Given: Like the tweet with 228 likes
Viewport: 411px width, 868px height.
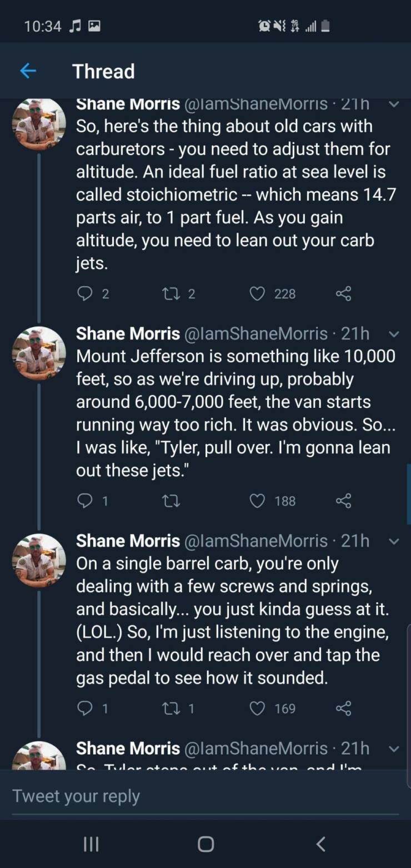Looking at the screenshot, I should [x=257, y=293].
